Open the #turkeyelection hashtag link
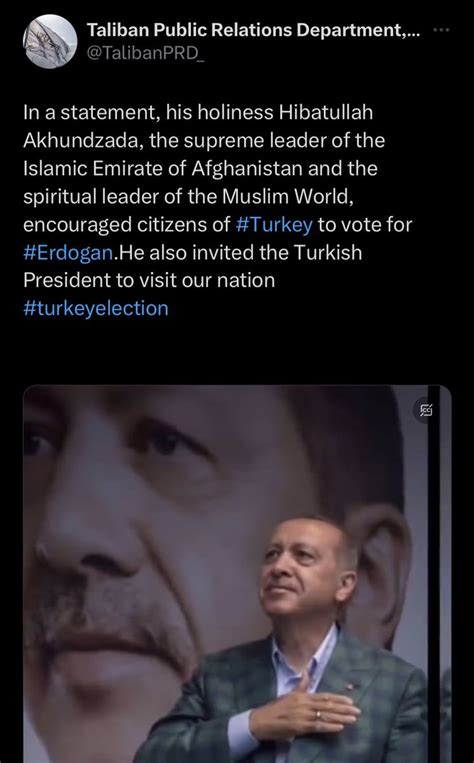The image size is (474, 763). (x=96, y=309)
